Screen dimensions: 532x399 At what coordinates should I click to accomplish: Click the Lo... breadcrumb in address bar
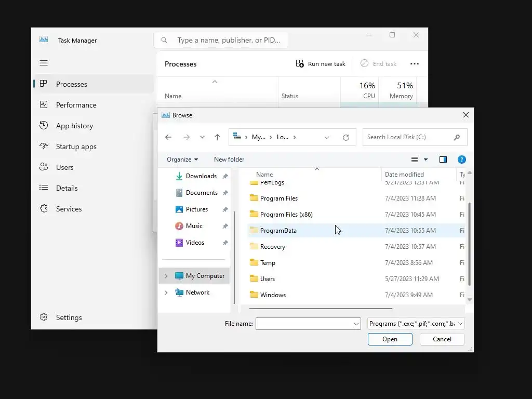283,137
